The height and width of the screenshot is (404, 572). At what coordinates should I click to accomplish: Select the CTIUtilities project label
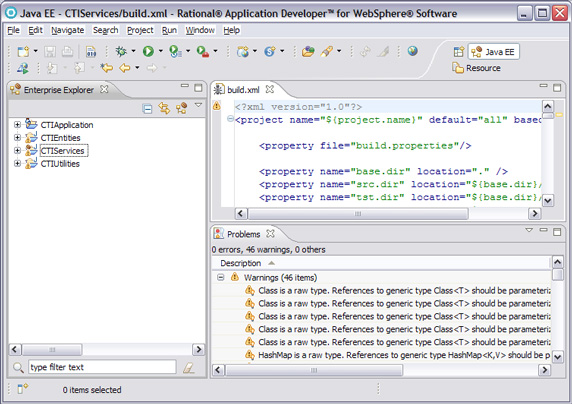pos(60,163)
